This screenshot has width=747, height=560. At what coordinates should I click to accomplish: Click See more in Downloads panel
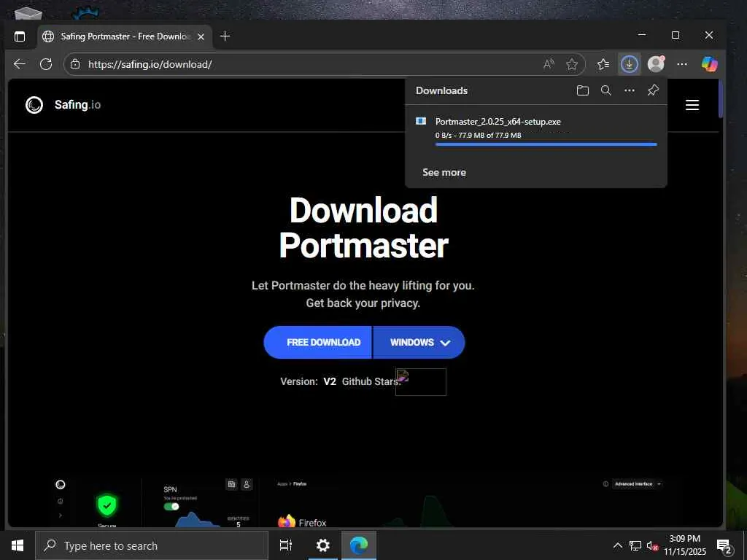[x=444, y=172]
